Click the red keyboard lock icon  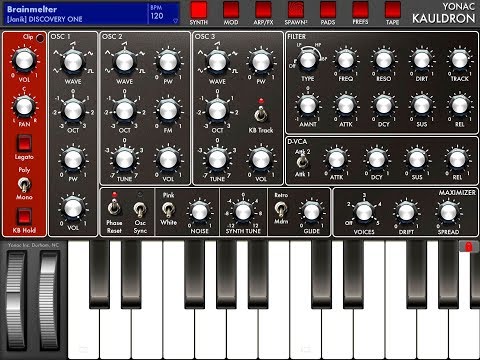[x=468, y=246]
